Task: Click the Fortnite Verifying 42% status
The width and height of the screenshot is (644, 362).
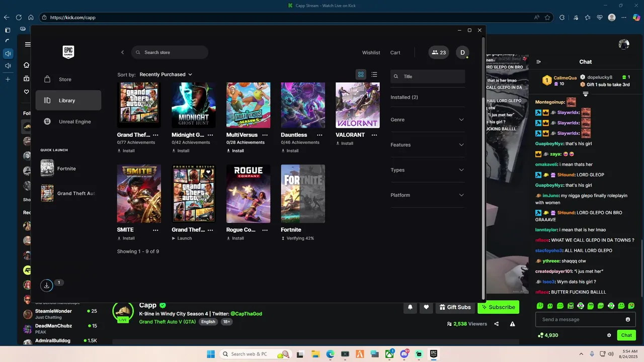Action: pos(297,238)
